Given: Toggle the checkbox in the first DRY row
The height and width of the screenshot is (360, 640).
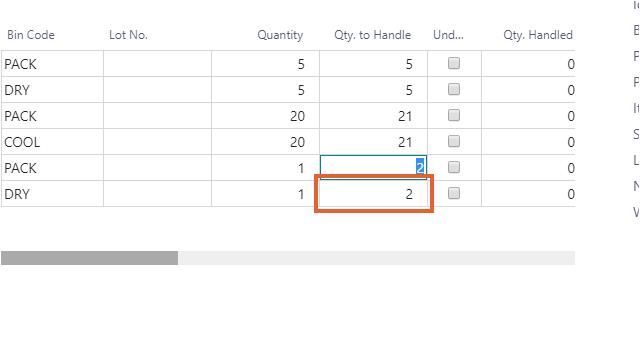Looking at the screenshot, I should [454, 89].
